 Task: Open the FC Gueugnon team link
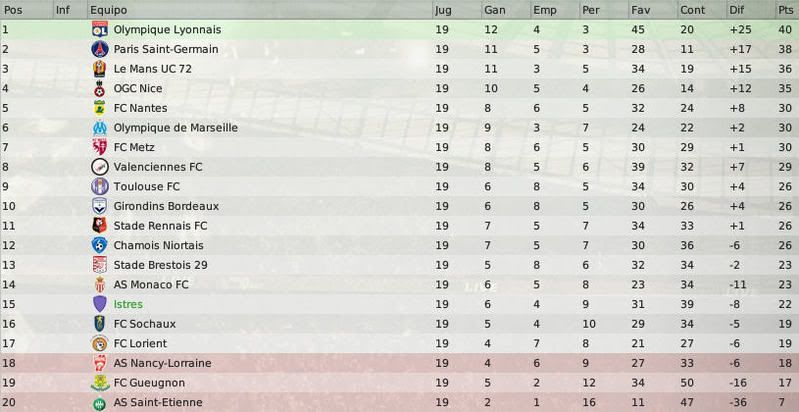(149, 382)
